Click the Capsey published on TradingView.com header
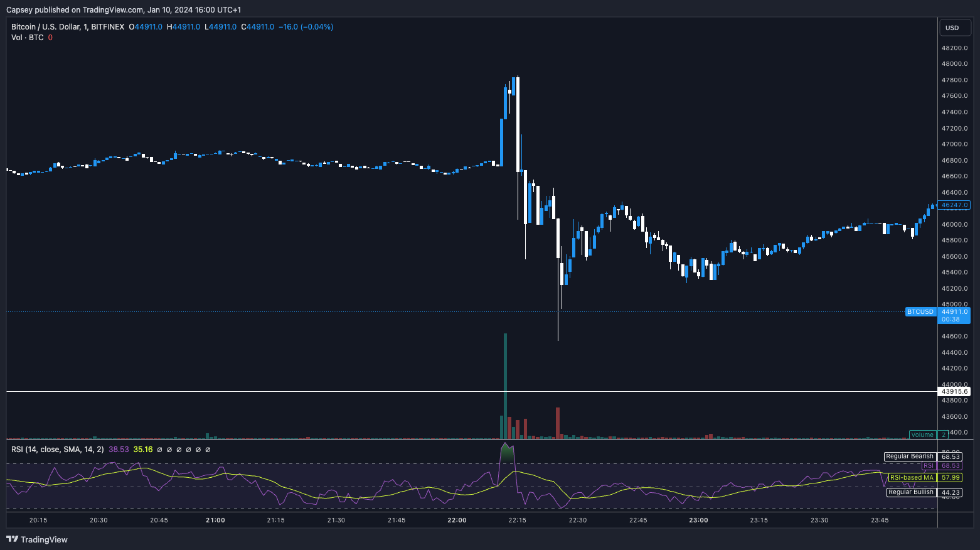Screen dimensions: 980x550 [124, 10]
